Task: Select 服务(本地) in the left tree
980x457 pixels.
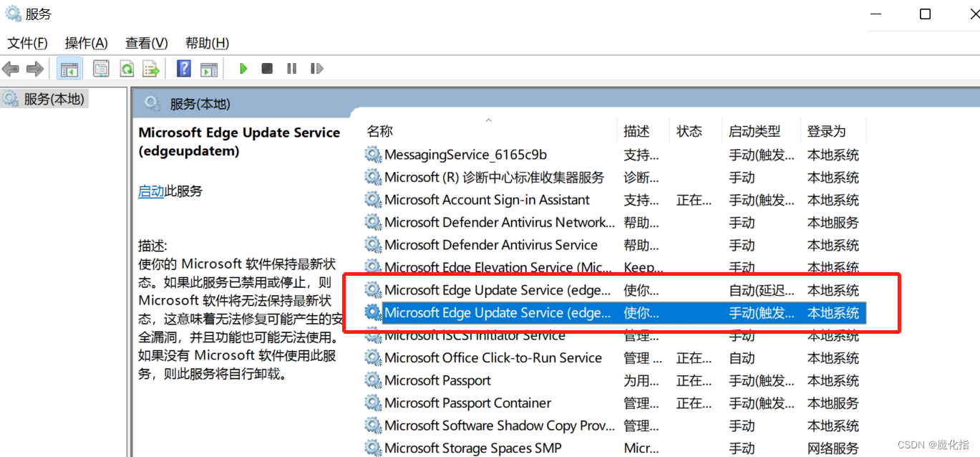Action: [54, 99]
